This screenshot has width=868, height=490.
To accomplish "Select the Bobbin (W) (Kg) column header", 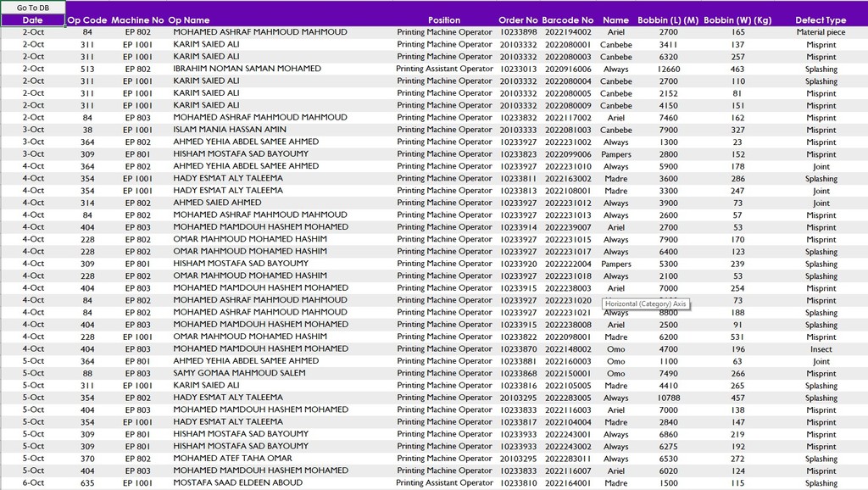I will 737,20.
